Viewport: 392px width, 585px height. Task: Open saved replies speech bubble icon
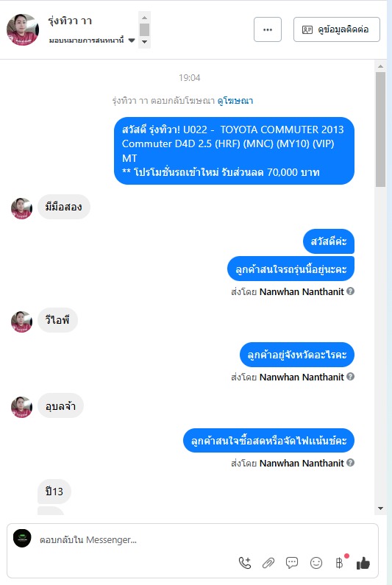tap(292, 563)
